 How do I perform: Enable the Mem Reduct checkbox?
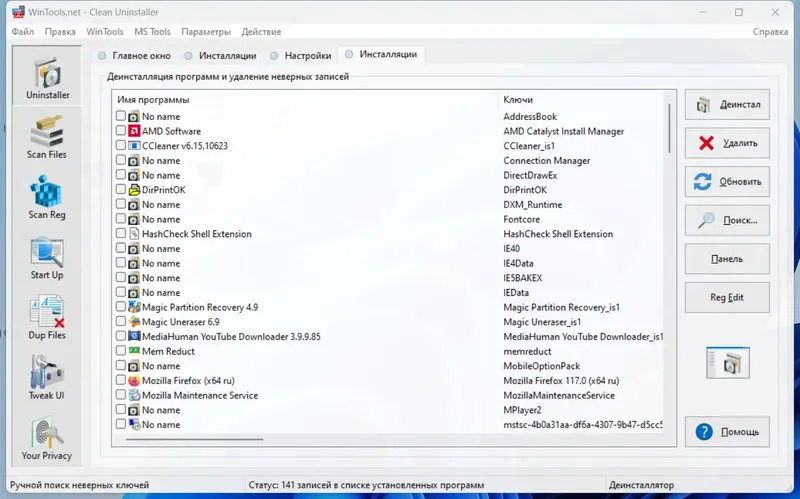coord(120,351)
